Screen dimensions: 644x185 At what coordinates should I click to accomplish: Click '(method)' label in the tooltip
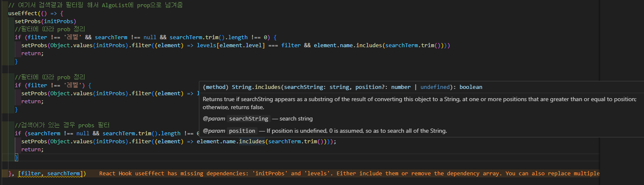tap(216, 87)
